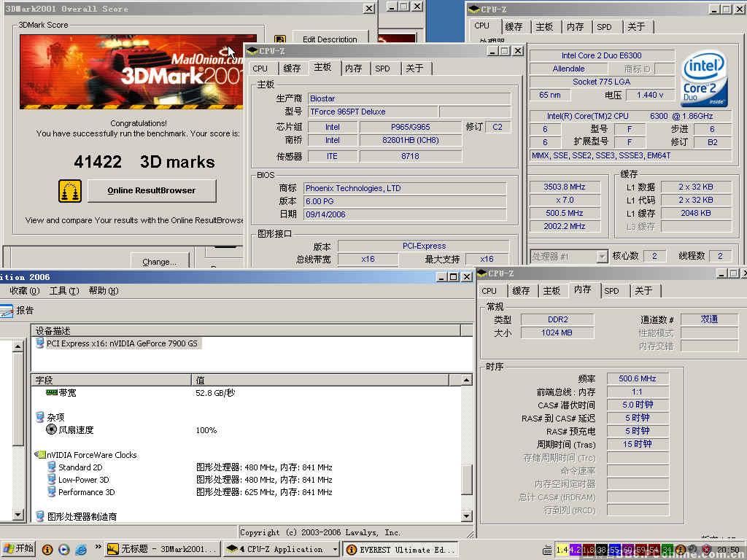
Task: Click the icon beside Performance 3D
Action: click(x=52, y=491)
